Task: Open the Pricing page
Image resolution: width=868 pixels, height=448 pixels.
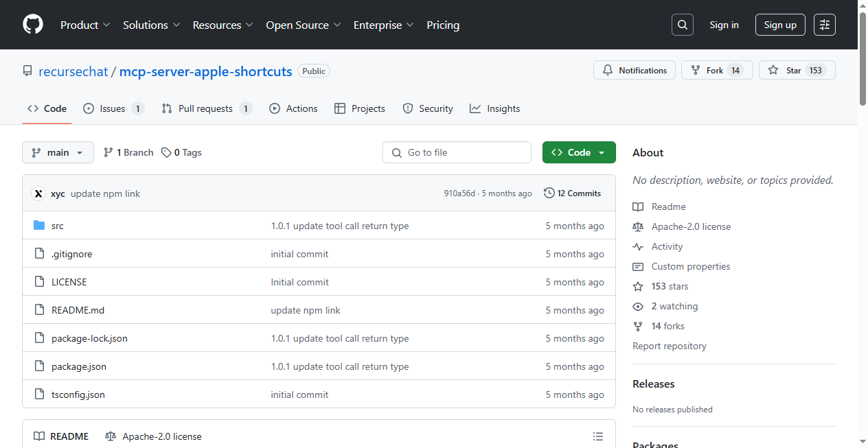Action: (x=443, y=25)
